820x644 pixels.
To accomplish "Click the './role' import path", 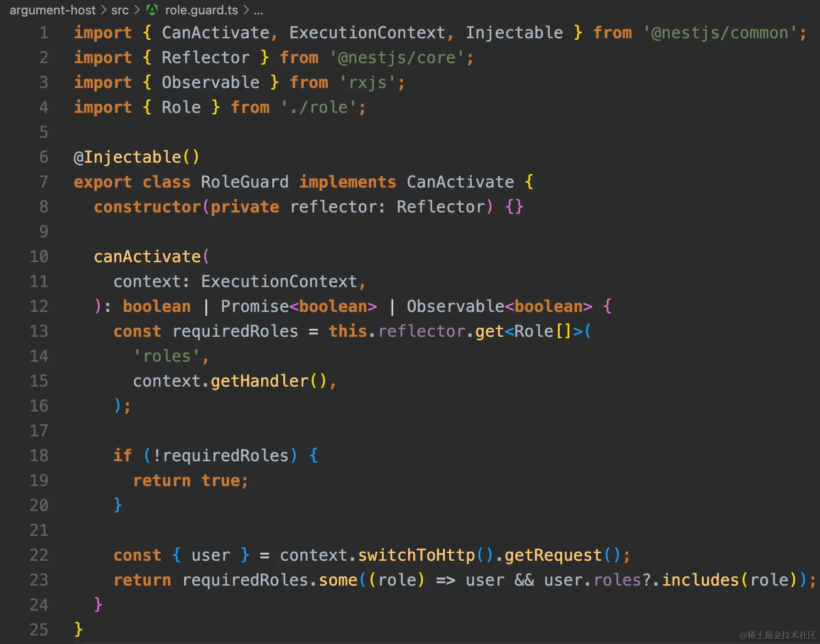I will tap(319, 107).
